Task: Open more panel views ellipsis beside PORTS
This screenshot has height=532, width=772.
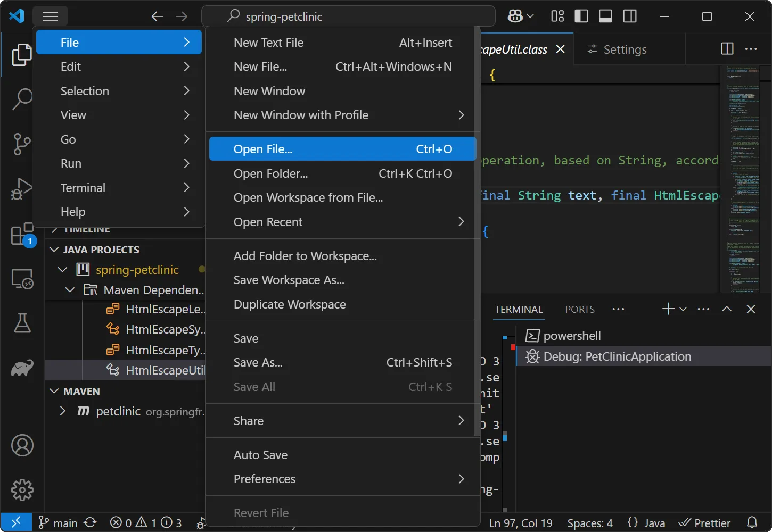Action: click(618, 309)
